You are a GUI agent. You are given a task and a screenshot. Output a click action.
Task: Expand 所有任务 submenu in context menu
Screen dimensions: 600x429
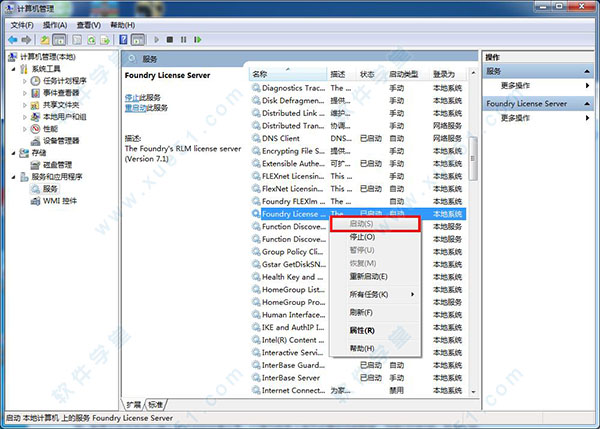pyautogui.click(x=381, y=294)
